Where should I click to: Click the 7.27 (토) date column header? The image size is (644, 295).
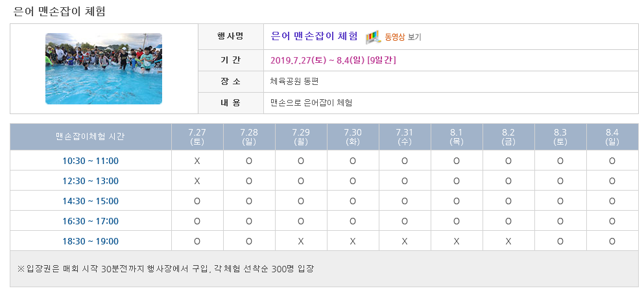[x=197, y=137]
